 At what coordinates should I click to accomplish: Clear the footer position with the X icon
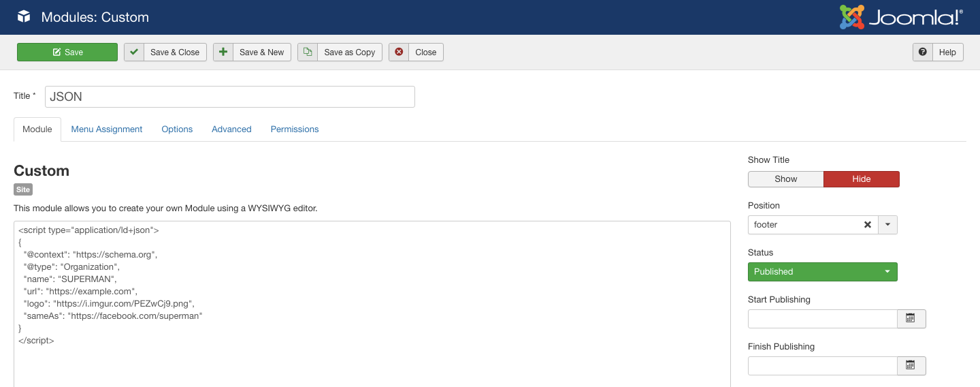(x=868, y=225)
